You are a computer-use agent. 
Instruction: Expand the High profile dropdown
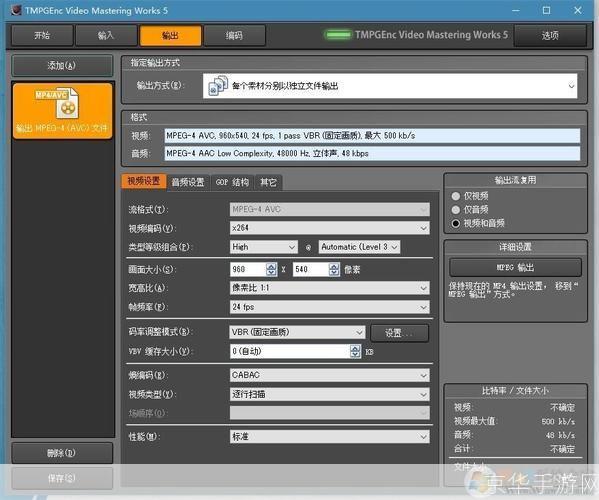click(x=264, y=247)
